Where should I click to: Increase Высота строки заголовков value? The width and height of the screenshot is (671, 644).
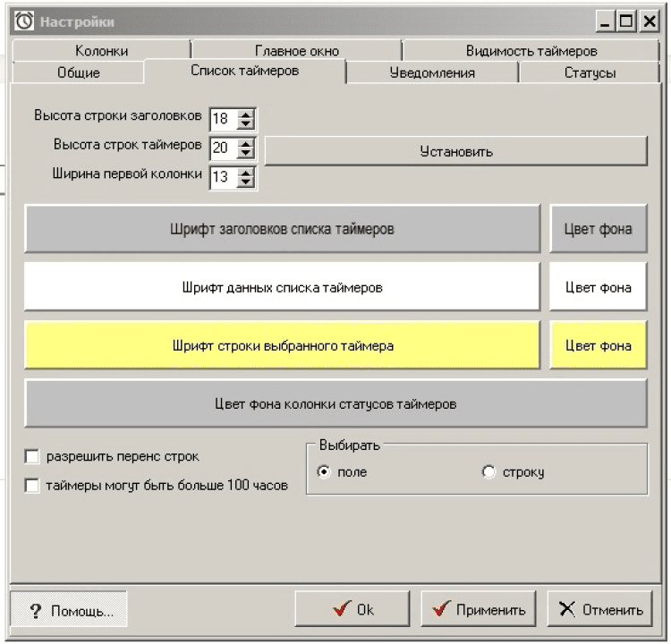pyautogui.click(x=246, y=114)
